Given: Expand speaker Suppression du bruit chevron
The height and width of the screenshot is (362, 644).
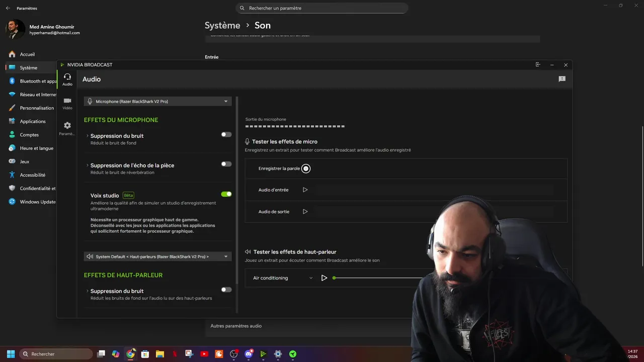Looking at the screenshot, I should click(88, 291).
